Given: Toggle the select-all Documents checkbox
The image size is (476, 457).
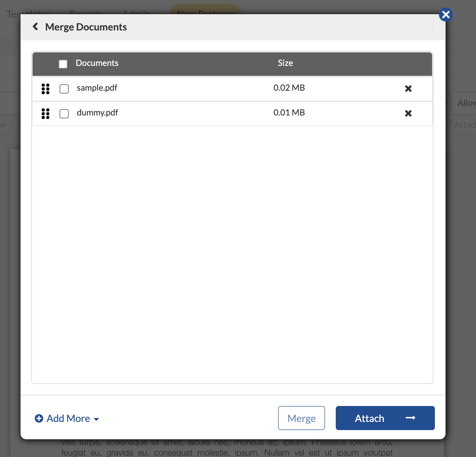Looking at the screenshot, I should pos(63,64).
